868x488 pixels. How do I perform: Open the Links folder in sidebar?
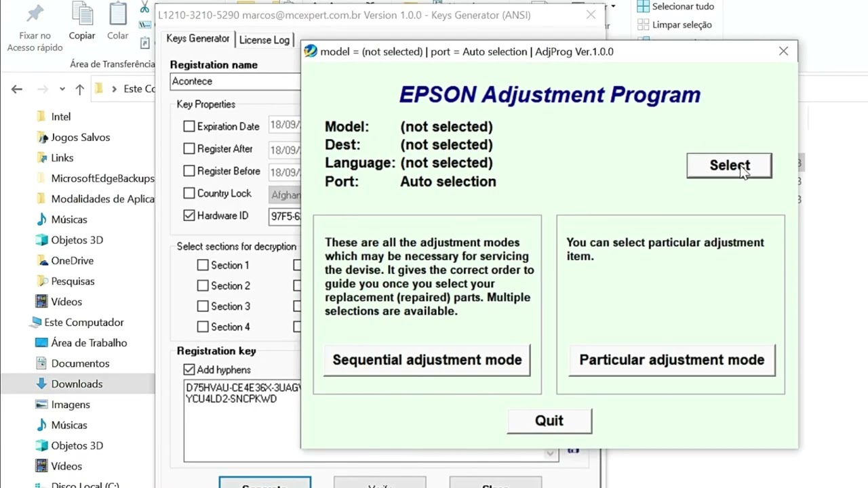62,158
